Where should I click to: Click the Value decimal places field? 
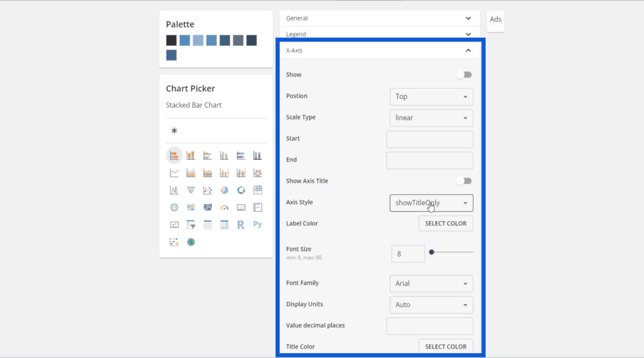430,326
